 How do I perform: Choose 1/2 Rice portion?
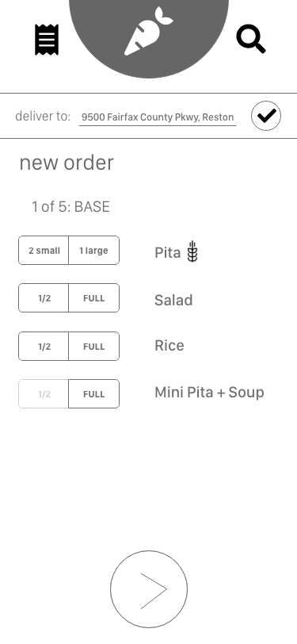pos(44,347)
